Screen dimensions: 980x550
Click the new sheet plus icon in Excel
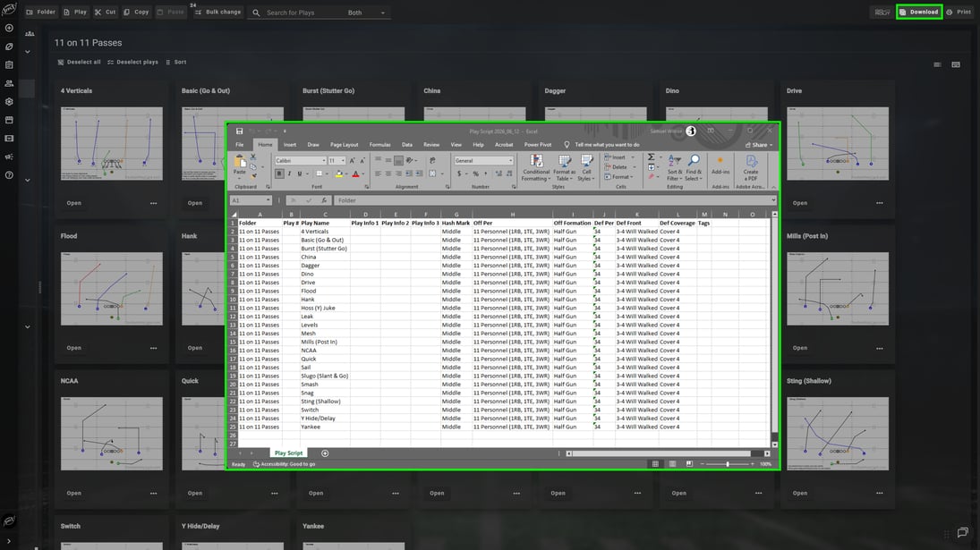(325, 453)
